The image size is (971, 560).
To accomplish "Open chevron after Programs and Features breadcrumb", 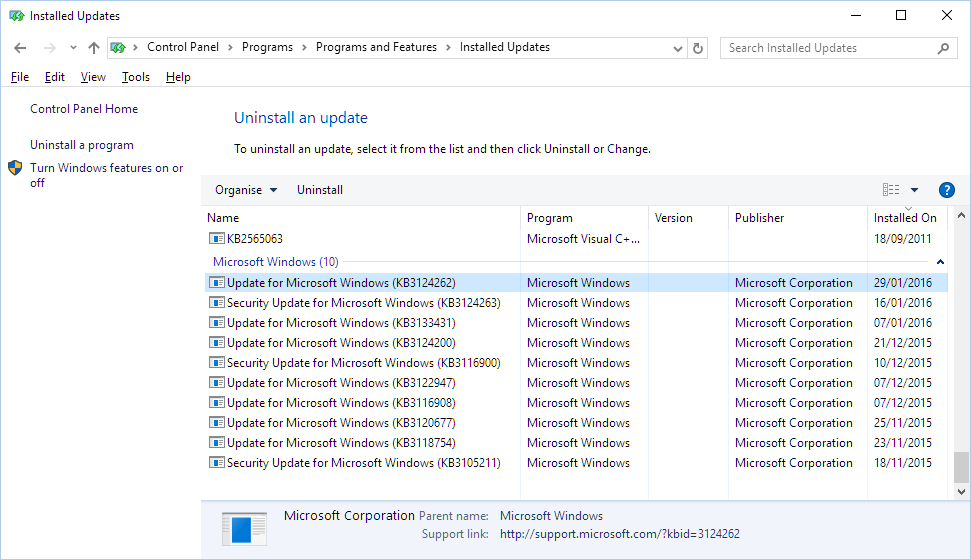I will (x=448, y=48).
